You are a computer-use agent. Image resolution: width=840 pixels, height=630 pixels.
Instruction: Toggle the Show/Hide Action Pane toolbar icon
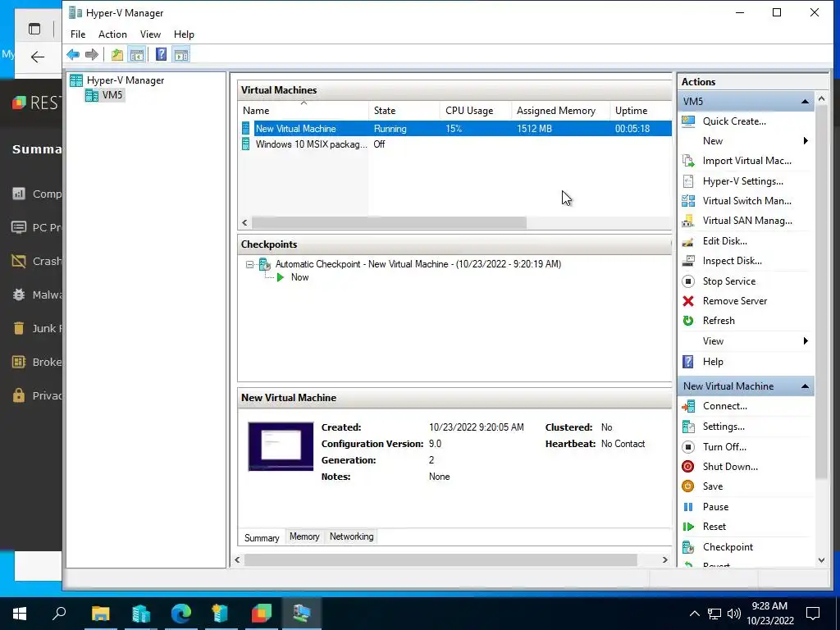tap(181, 55)
